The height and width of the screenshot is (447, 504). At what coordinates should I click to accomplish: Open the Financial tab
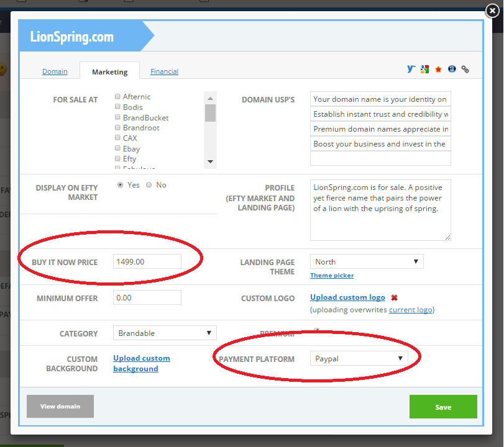[164, 71]
